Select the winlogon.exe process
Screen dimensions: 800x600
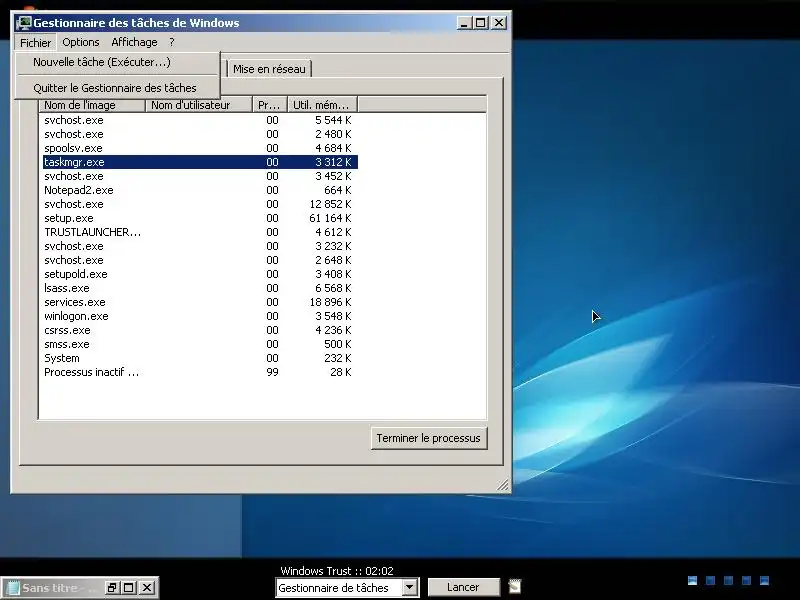pos(200,316)
